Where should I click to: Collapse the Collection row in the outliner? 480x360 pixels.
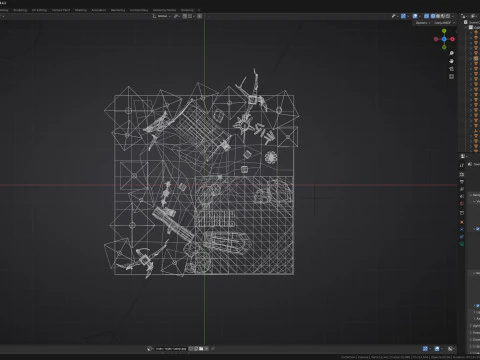pos(467,27)
